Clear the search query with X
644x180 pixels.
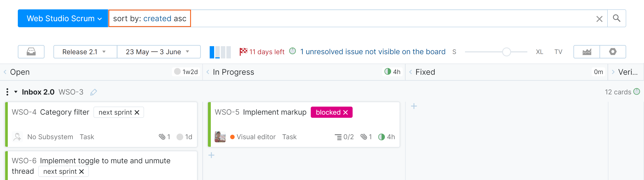pos(599,19)
